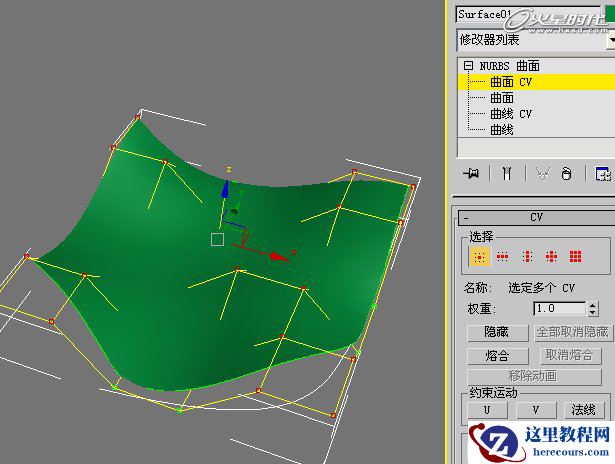Open the Configure Modifier Sets icon
Image resolution: width=615 pixels, height=464 pixels.
pyautogui.click(x=602, y=173)
